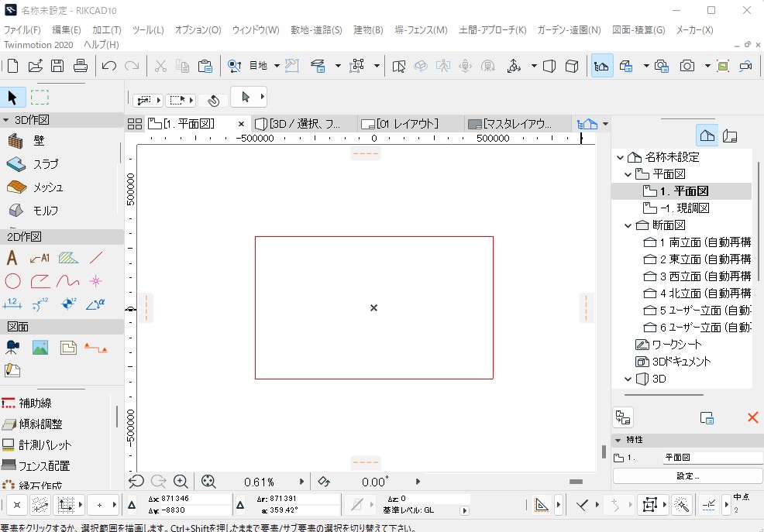The width and height of the screenshot is (764, 532).
Task: Toggle the floor plan view toolbar button
Action: coord(602,67)
